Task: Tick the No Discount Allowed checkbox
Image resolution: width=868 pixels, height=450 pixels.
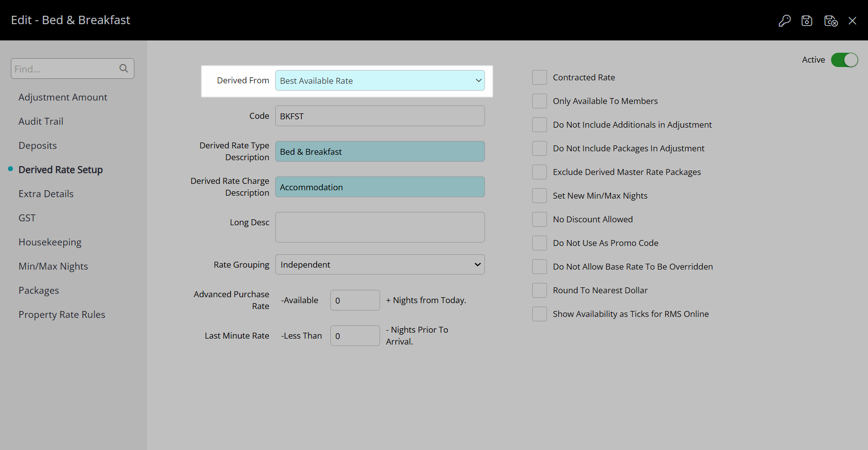Action: pyautogui.click(x=540, y=219)
